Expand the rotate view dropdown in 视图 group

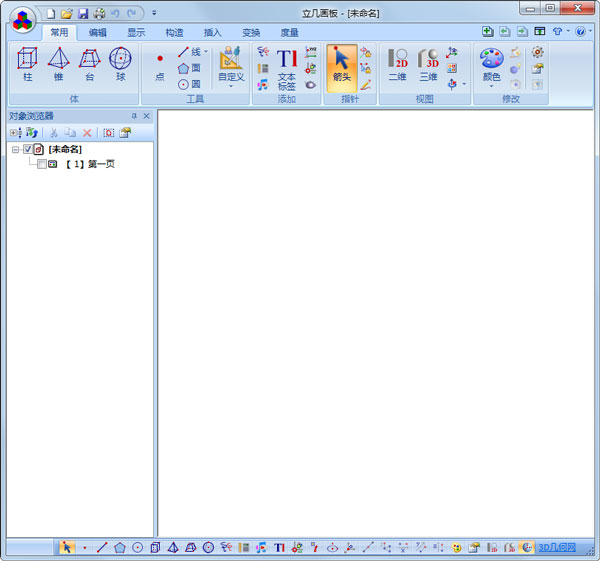[x=464, y=84]
